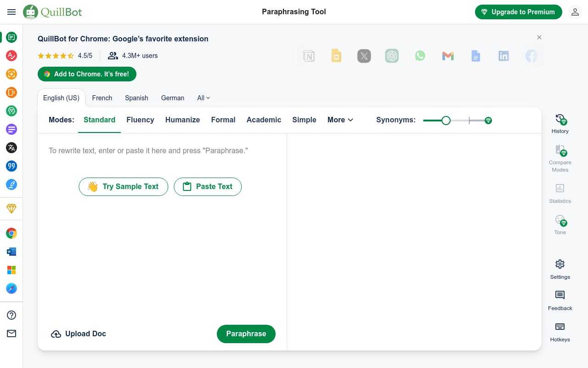Click the Synonyms slider handle
The image size is (588, 368).
pos(446,121)
